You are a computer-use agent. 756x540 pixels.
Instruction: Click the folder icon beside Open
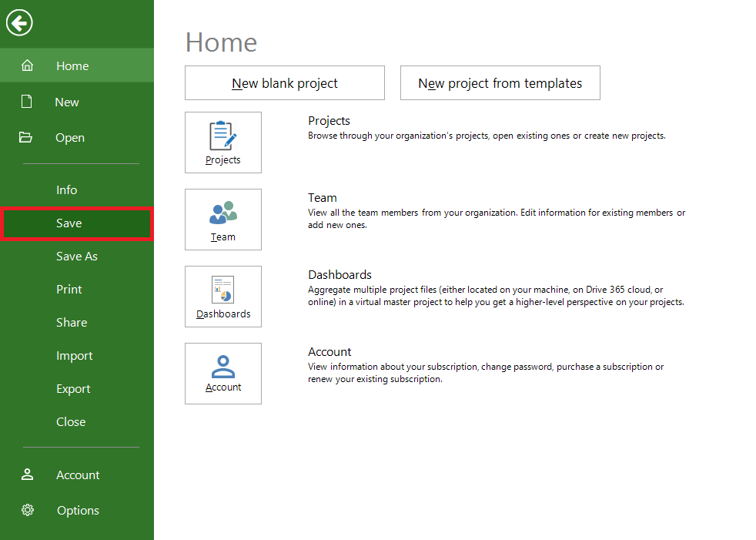point(28,137)
